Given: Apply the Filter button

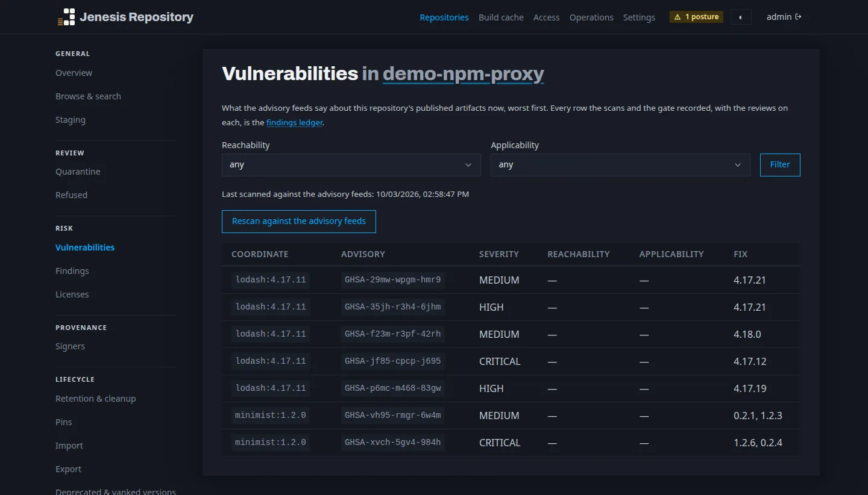Looking at the screenshot, I should (780, 165).
